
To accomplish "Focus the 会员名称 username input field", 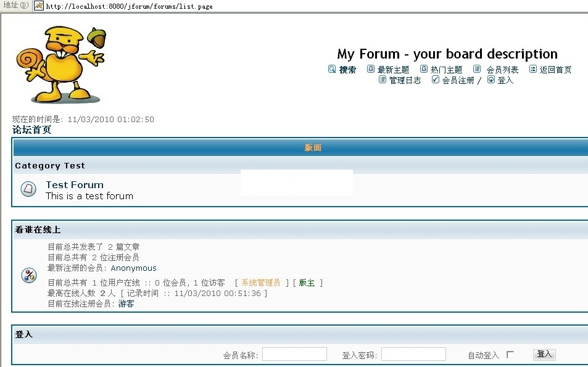I will 294,354.
